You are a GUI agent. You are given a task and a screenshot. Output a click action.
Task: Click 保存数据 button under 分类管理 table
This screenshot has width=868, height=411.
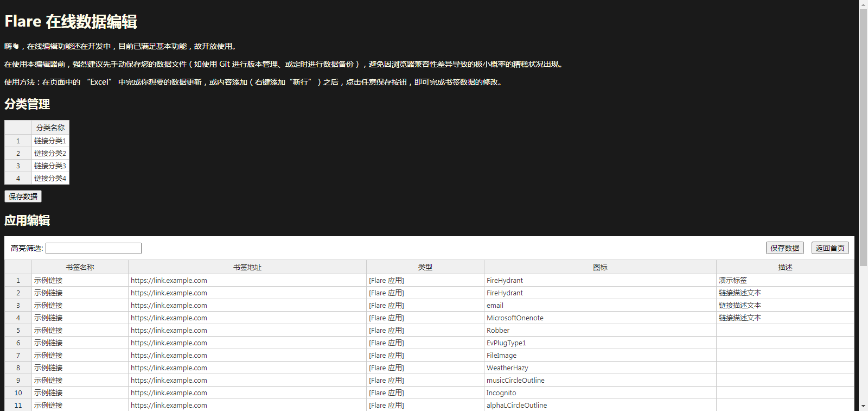23,197
